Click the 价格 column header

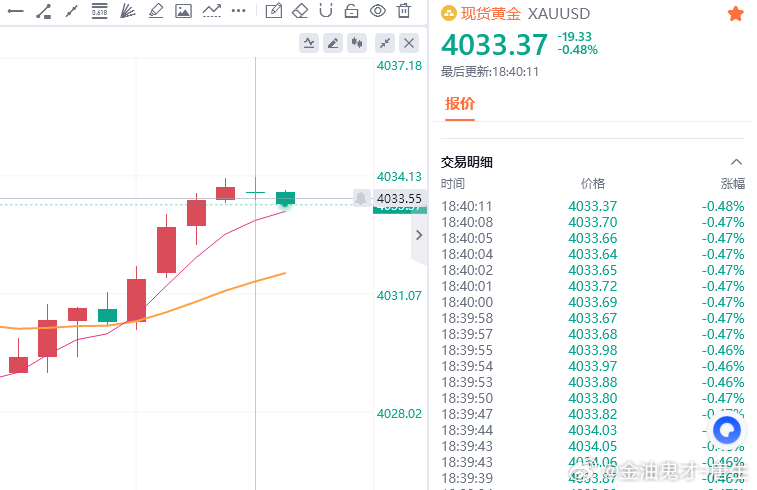point(593,183)
